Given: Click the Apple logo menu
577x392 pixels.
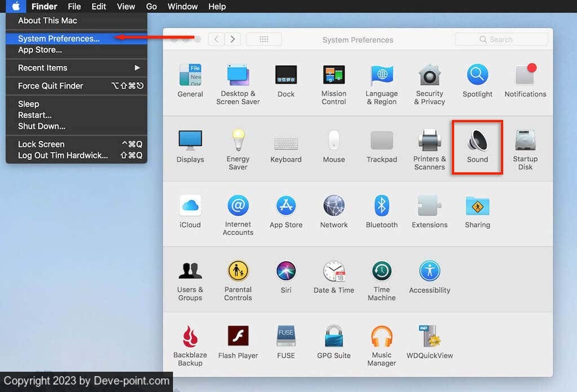Looking at the screenshot, I should (x=16, y=7).
